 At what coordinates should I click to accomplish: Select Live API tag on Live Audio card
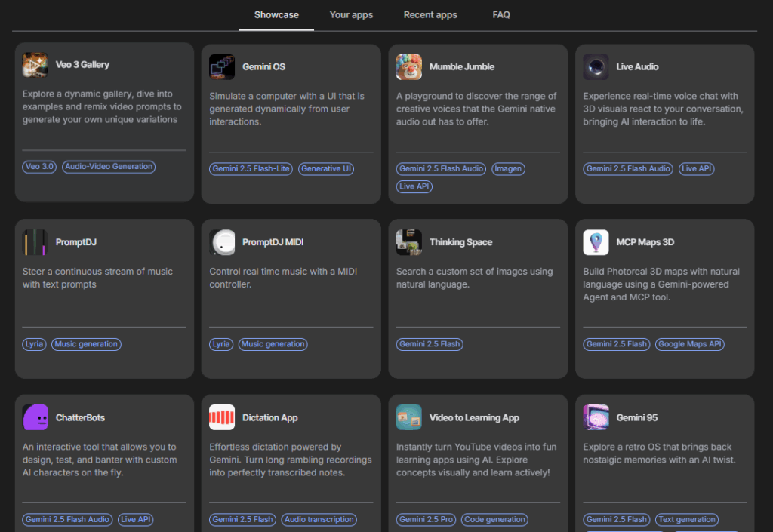coord(697,168)
